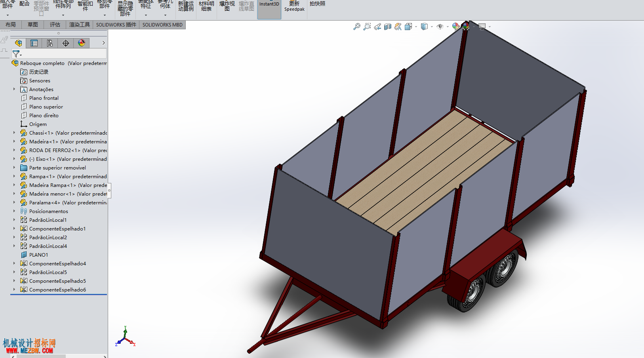Screen dimensions: 644x358
Task: Select the Origem origin item
Action: [x=38, y=124]
